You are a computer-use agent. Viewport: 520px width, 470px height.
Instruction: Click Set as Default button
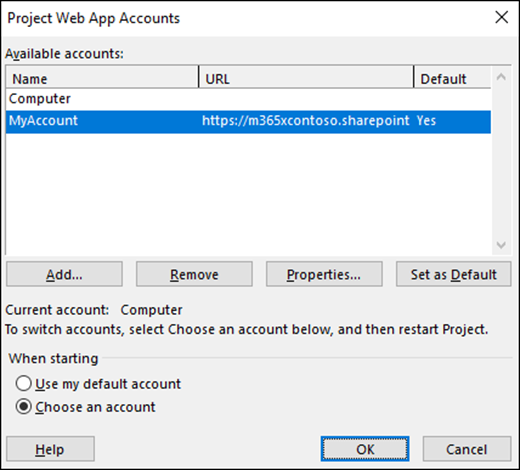pyautogui.click(x=454, y=274)
